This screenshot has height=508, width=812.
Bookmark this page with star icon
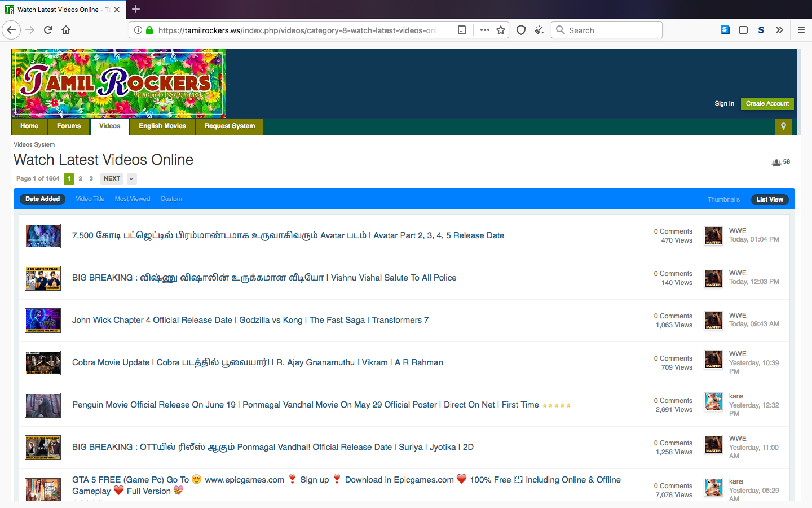pyautogui.click(x=501, y=30)
